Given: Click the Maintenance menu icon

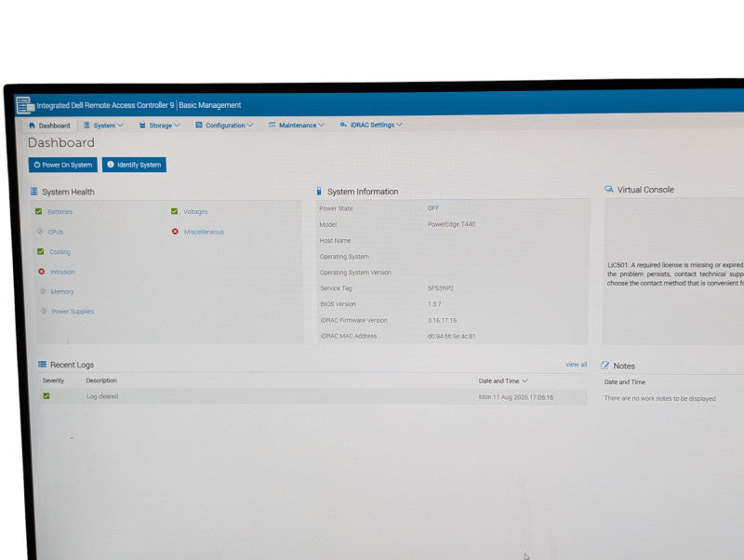Looking at the screenshot, I should coord(272,125).
